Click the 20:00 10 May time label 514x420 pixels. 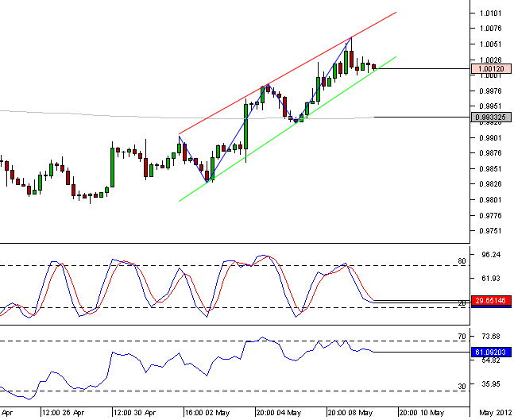(x=422, y=413)
